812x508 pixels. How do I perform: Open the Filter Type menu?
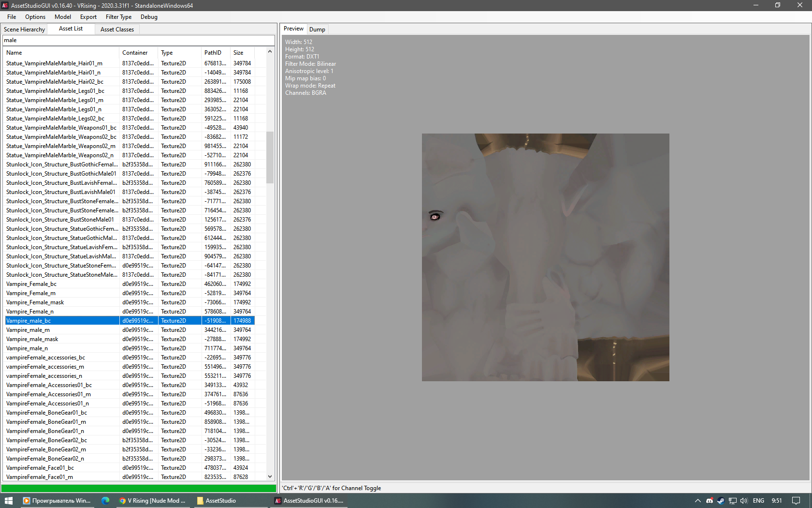(118, 17)
